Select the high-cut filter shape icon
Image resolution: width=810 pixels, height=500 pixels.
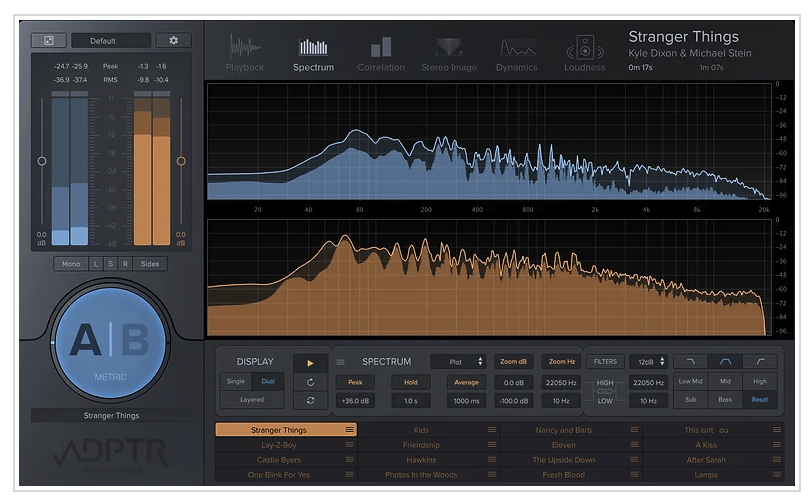691,362
